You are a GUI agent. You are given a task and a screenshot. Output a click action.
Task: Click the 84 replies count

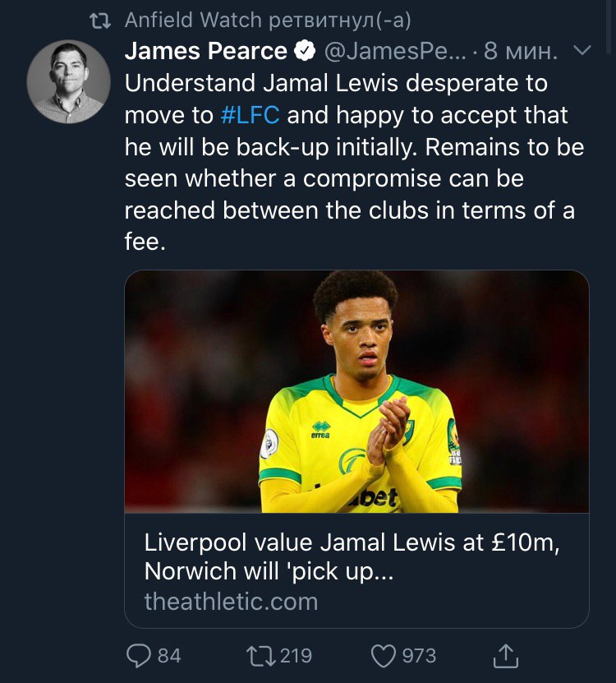point(168,655)
